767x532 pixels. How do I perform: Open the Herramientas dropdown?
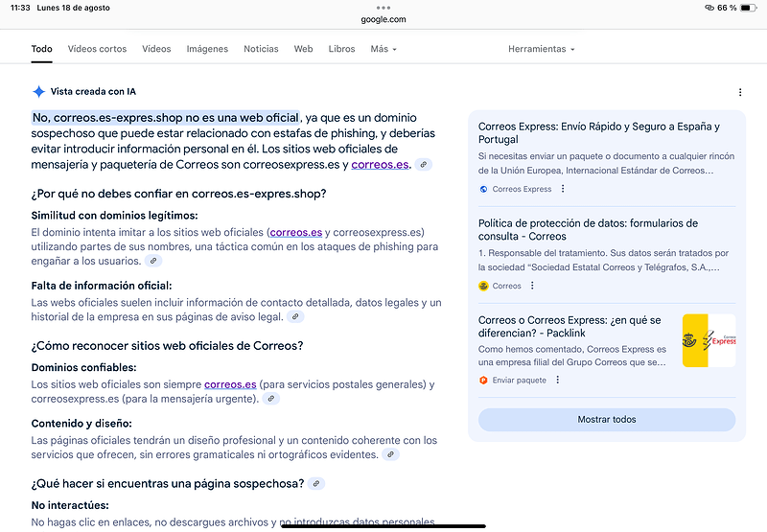pos(541,49)
